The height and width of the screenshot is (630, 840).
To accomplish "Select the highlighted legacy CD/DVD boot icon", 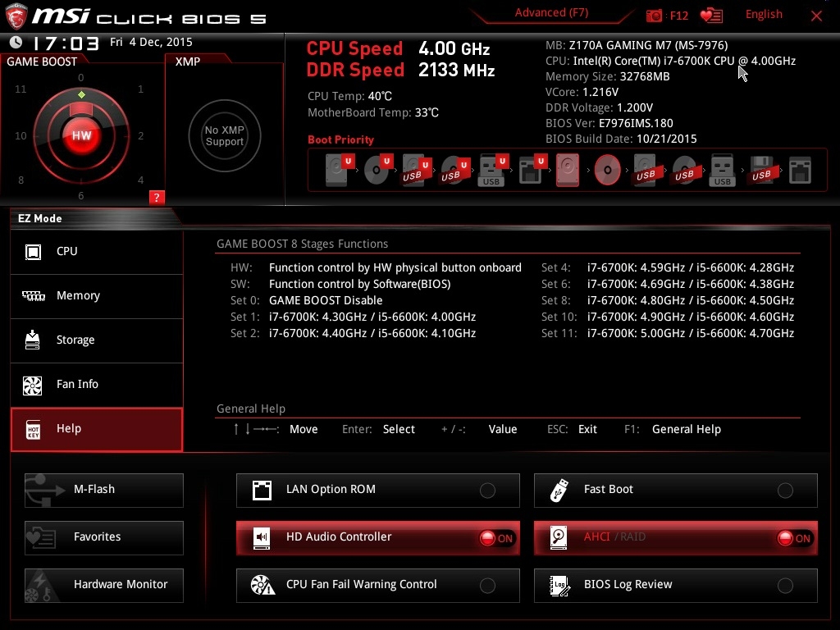I will [608, 170].
